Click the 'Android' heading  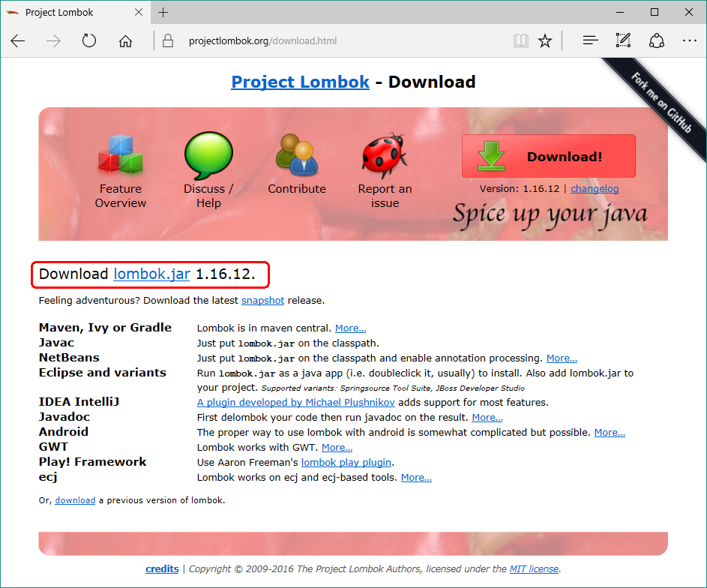tap(64, 431)
